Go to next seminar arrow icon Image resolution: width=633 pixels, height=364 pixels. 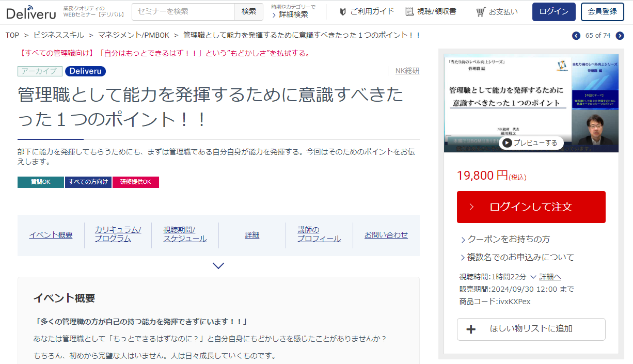[620, 36]
